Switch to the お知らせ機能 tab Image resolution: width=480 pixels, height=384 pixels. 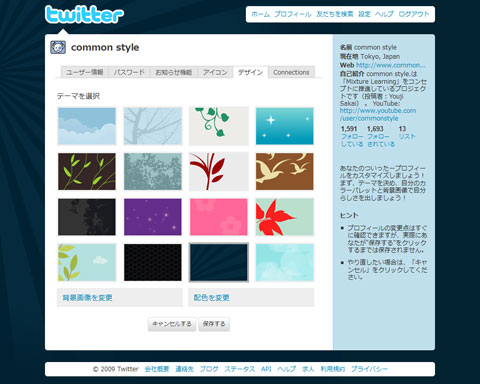click(174, 72)
